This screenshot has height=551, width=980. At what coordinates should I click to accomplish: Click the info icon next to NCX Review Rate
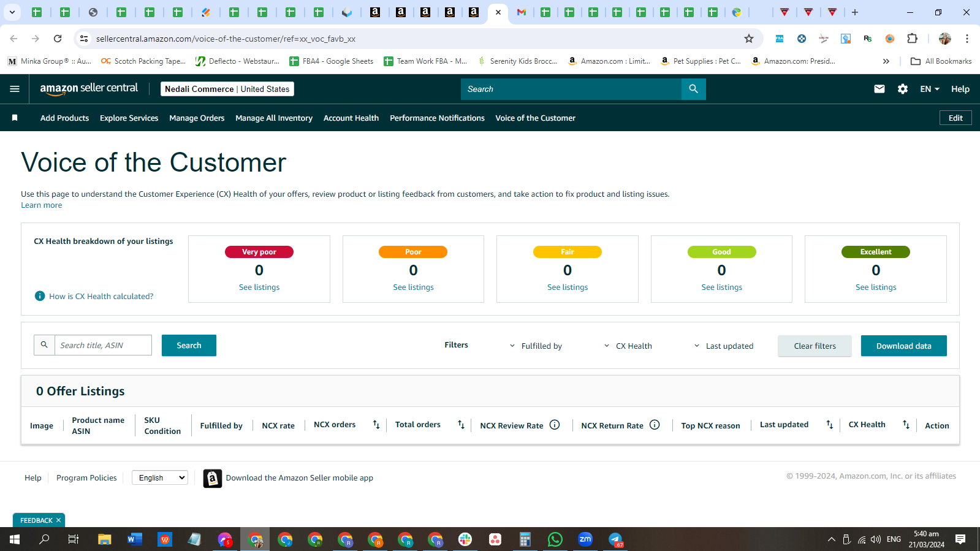pos(555,425)
